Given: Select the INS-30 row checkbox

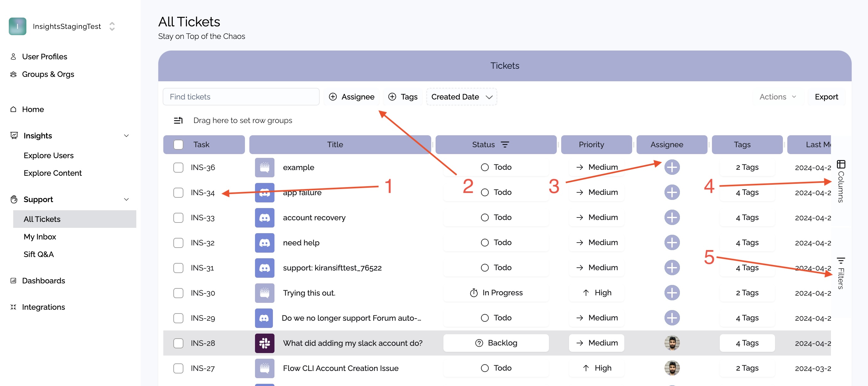Looking at the screenshot, I should (x=178, y=293).
